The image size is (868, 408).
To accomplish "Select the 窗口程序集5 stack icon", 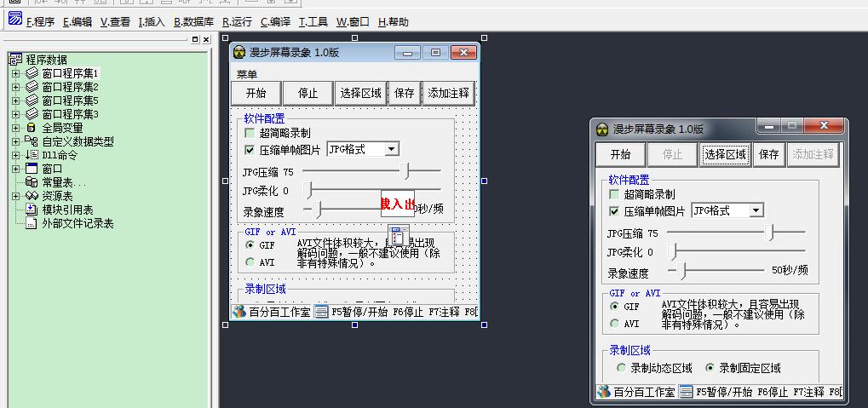I will (x=32, y=101).
